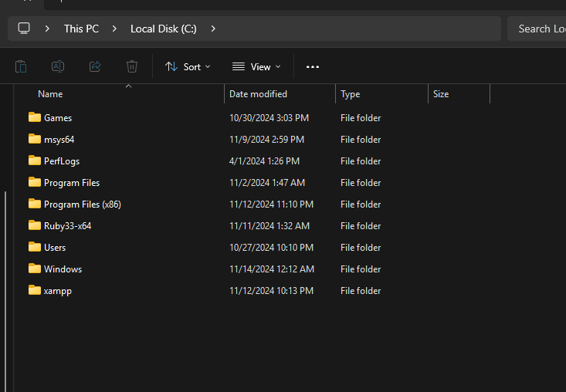
Task: Click date 11/12/2024 10:13 PM
Action: tap(272, 291)
